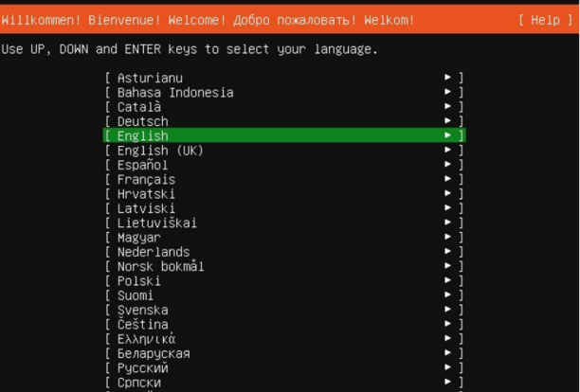
Task: Pick Norsk bokmål language
Action: coord(283,266)
